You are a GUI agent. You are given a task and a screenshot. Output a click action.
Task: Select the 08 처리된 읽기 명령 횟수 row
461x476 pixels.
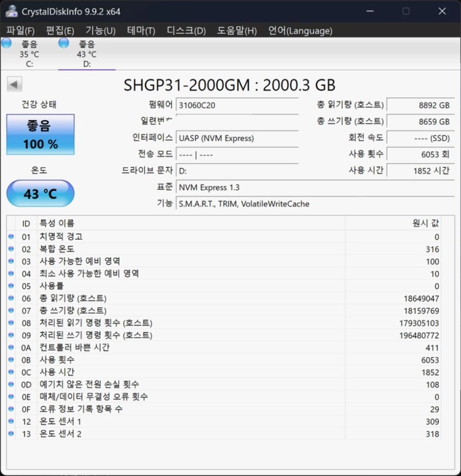[x=224, y=323]
